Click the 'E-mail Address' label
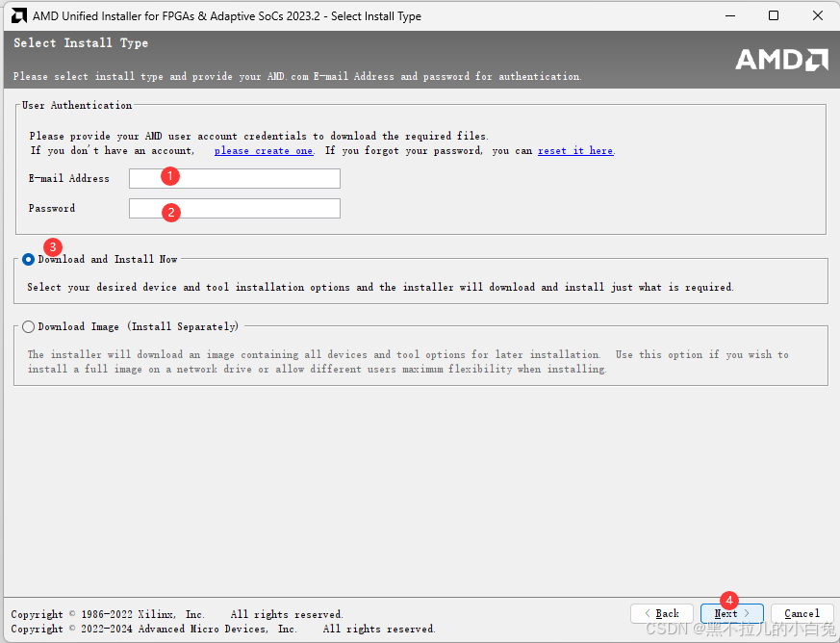 click(x=69, y=178)
